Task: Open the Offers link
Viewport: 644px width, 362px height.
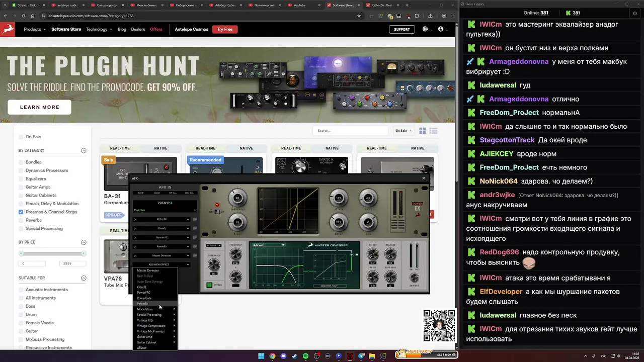Action: pyautogui.click(x=156, y=29)
